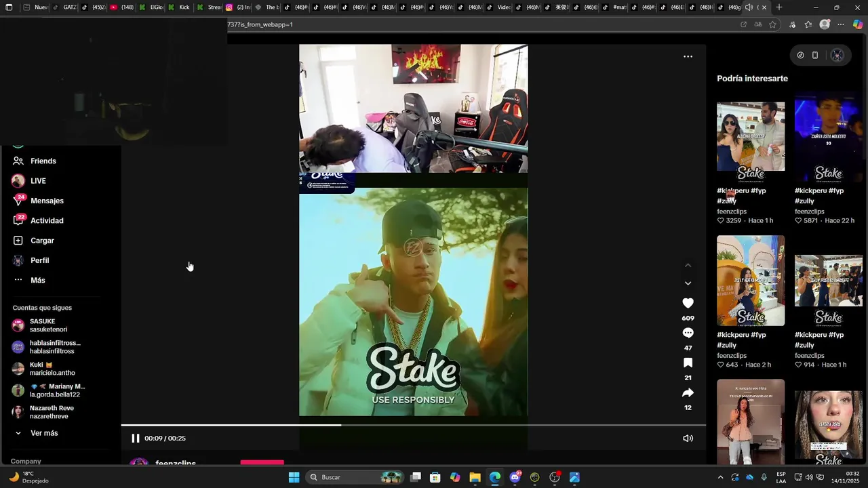The width and height of the screenshot is (868, 488).
Task: Open the comments bubble icon showing 47
Action: 688,333
